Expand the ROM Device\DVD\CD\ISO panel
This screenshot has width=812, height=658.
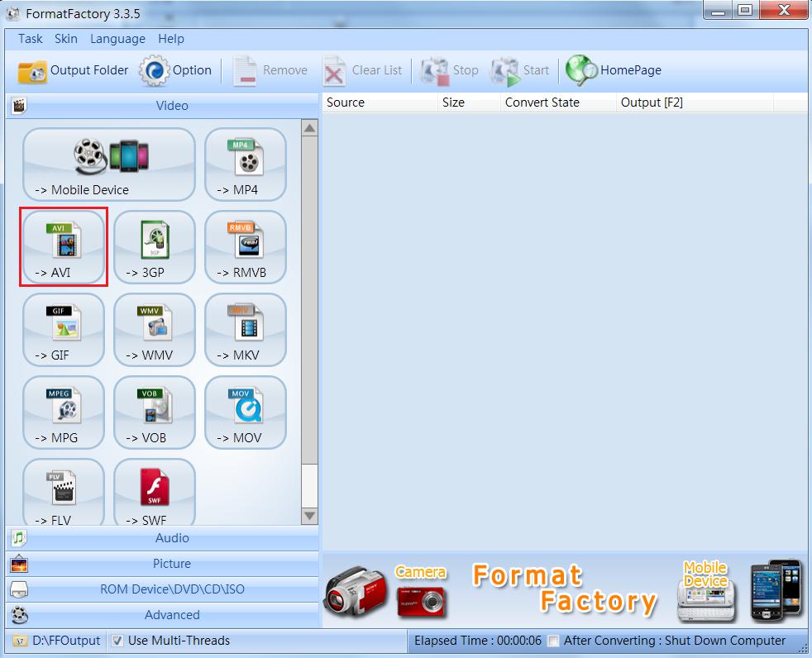point(162,589)
